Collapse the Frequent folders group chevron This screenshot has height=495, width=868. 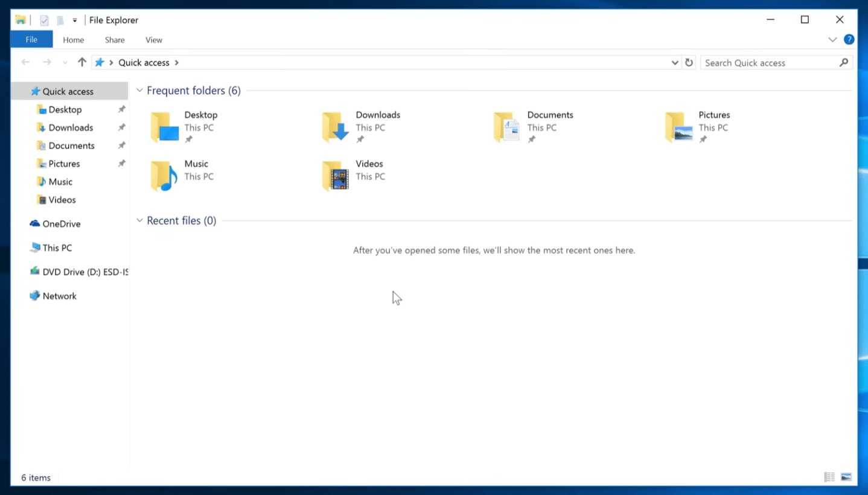(139, 91)
